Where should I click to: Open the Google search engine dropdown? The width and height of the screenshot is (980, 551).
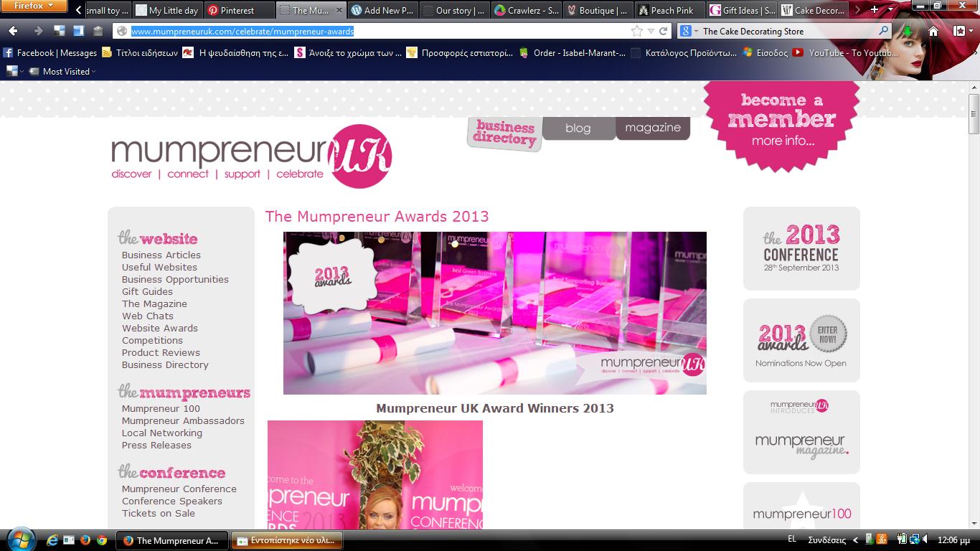point(689,31)
